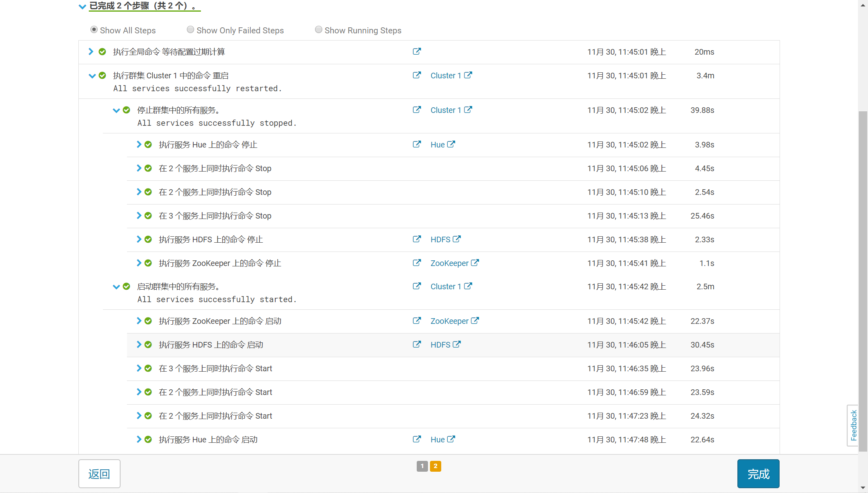Image resolution: width=868 pixels, height=493 pixels.
Task: Go to wizard page 1
Action: tap(422, 466)
